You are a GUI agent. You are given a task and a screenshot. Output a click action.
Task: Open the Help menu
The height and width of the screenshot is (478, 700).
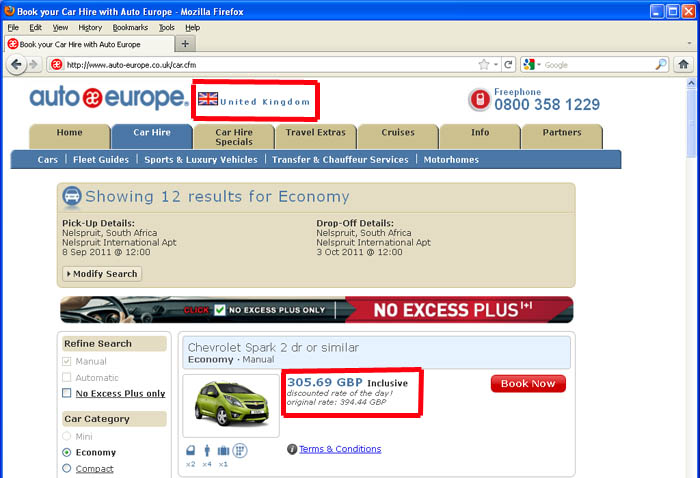pyautogui.click(x=192, y=27)
